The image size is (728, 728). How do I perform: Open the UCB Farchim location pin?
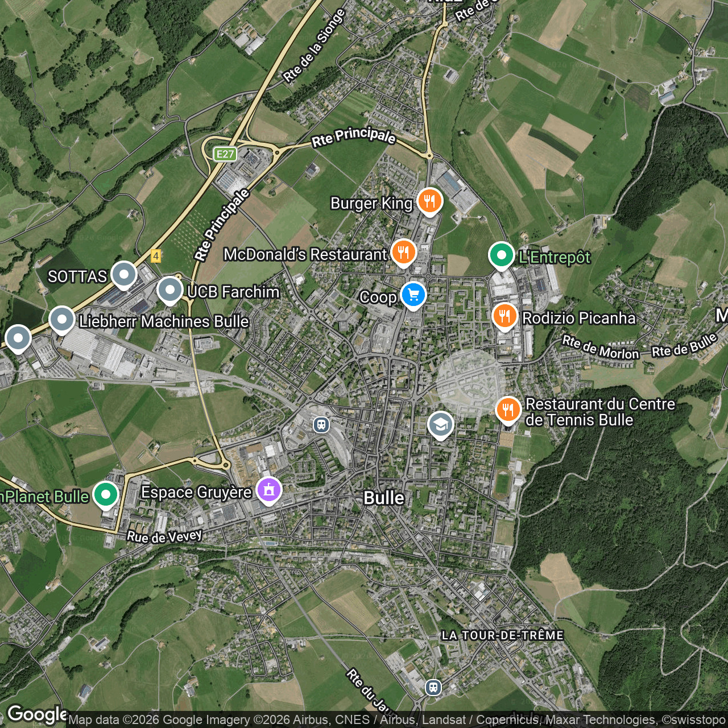pyautogui.click(x=169, y=291)
